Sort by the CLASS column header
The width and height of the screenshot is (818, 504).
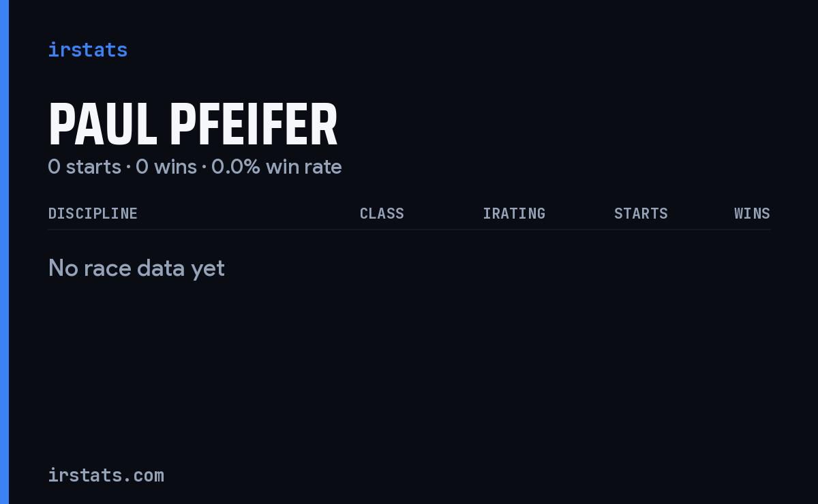point(382,214)
